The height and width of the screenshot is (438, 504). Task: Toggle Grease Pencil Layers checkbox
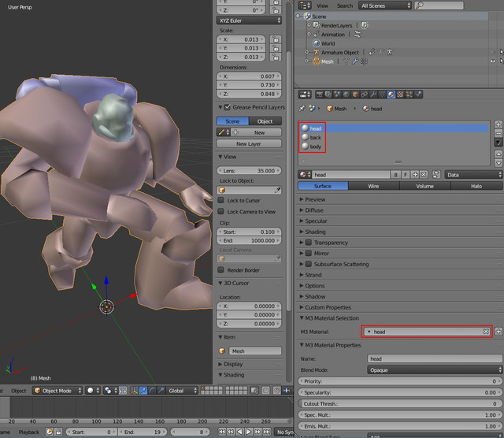point(228,107)
